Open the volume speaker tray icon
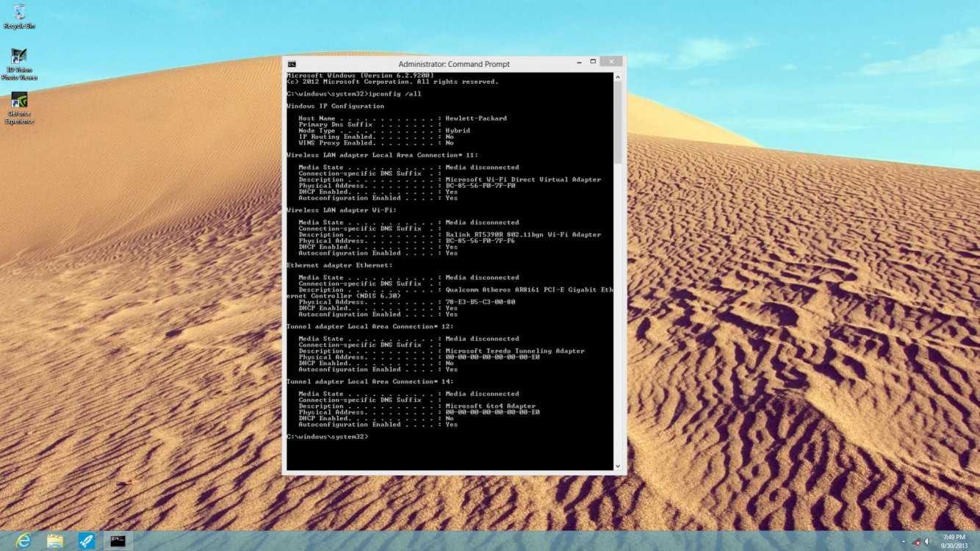Image resolution: width=980 pixels, height=551 pixels. click(x=928, y=541)
